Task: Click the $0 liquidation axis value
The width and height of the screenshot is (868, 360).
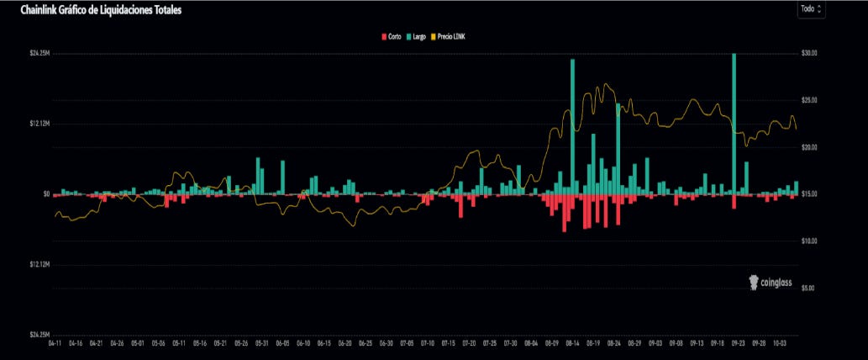Action: (46, 193)
